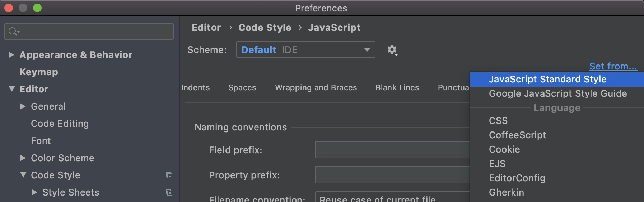Select Font in the settings tree
The height and width of the screenshot is (202, 644).
click(41, 141)
